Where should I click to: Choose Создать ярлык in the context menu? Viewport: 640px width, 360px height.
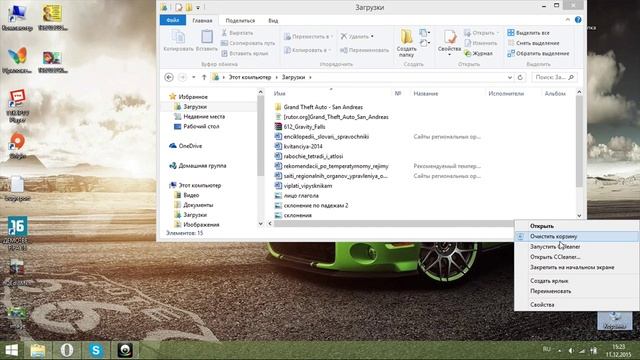pos(549,281)
